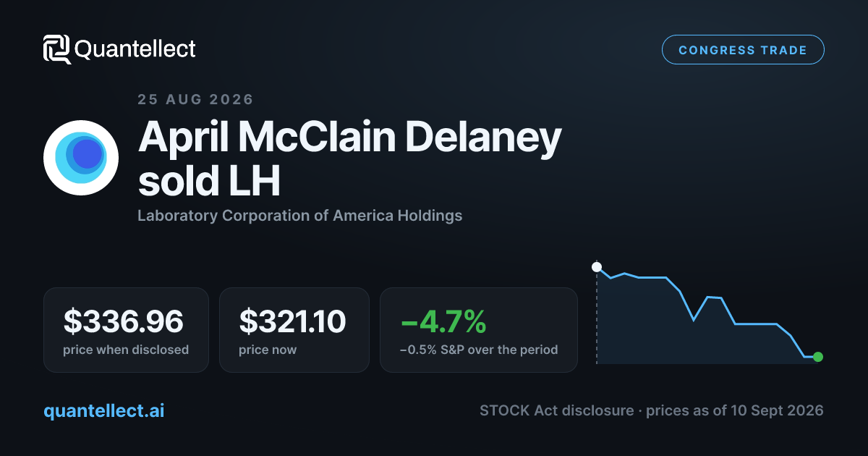Click the green end point on chart
868x456 pixels.
(x=818, y=357)
